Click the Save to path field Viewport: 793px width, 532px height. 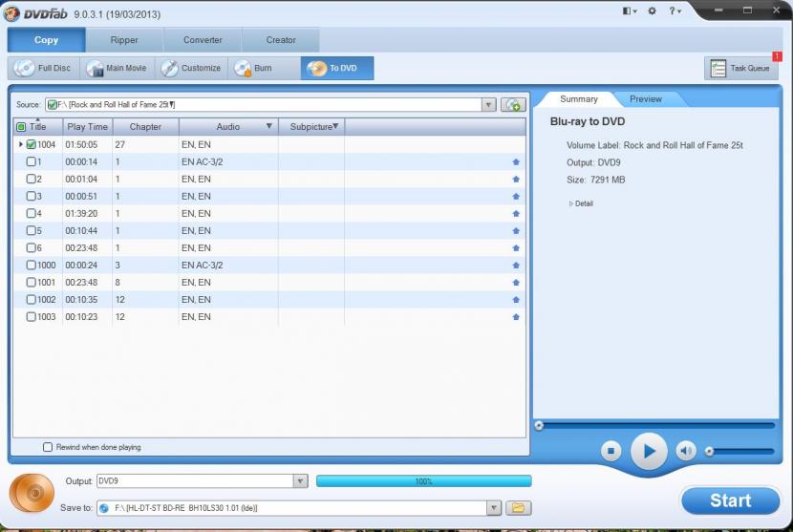(x=291, y=508)
